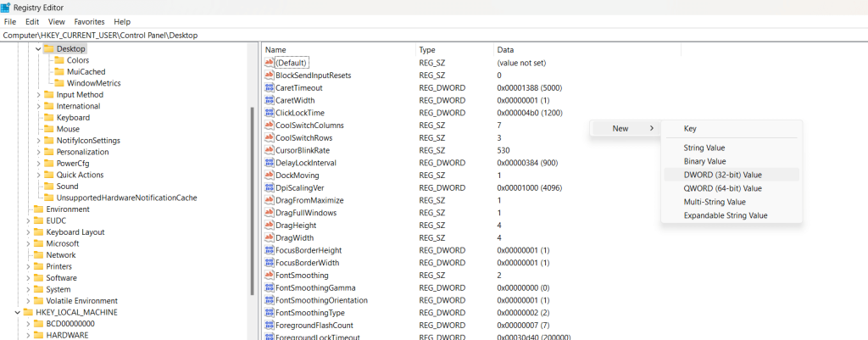Click the folder icon next to Colors
The width and height of the screenshot is (868, 340).
point(59,60)
